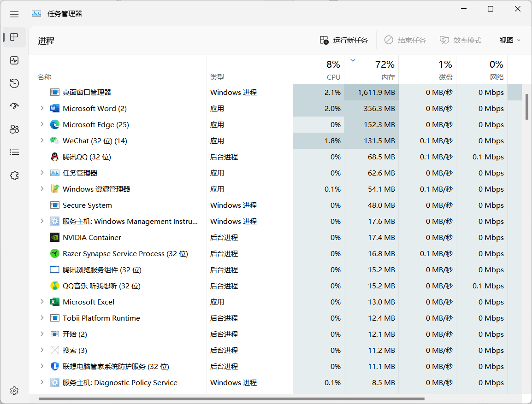Expand the Microsoft Edge (25) process group
The width and height of the screenshot is (532, 404).
tap(42, 124)
